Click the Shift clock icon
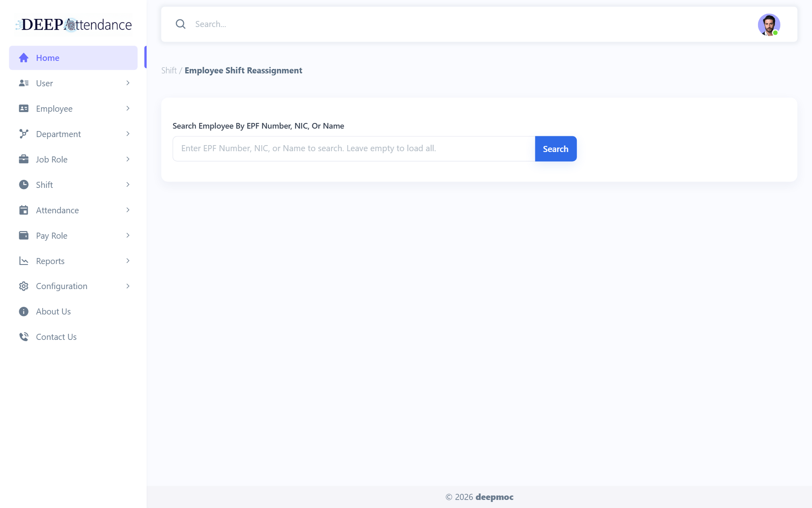Image resolution: width=812 pixels, height=508 pixels. click(24, 185)
